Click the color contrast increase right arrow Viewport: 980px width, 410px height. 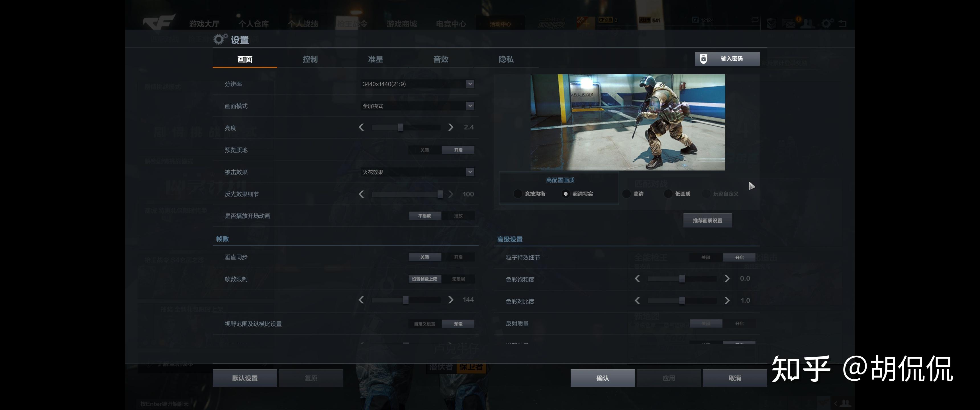(x=727, y=300)
